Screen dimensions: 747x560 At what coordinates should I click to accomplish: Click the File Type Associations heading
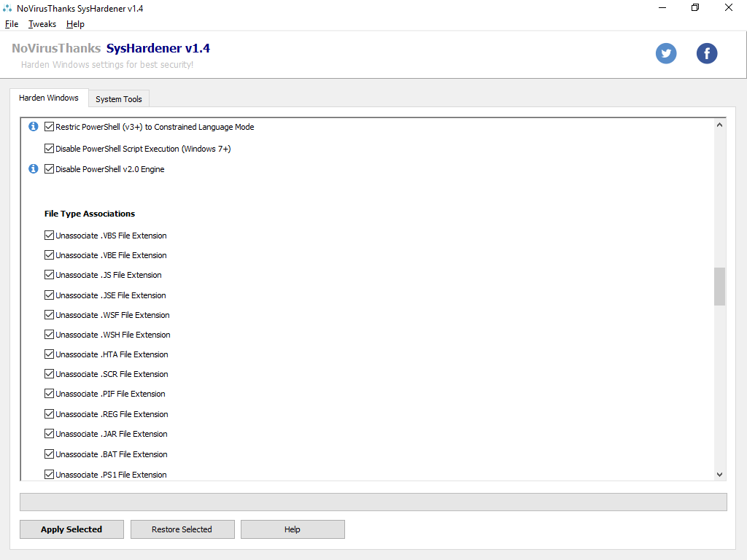pyautogui.click(x=90, y=214)
